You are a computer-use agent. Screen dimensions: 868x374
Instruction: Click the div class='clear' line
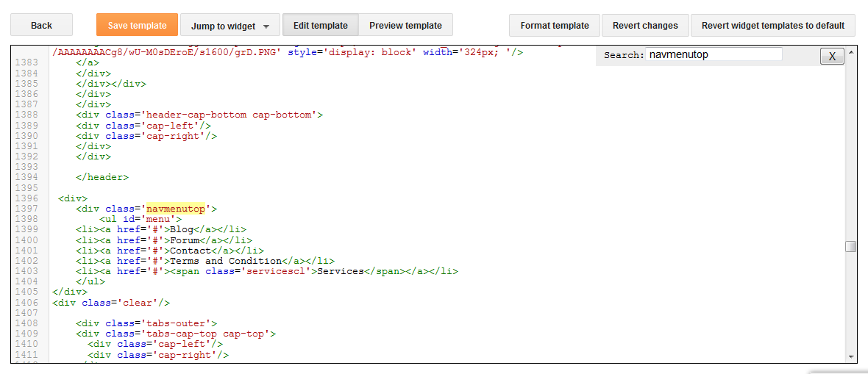[111, 303]
